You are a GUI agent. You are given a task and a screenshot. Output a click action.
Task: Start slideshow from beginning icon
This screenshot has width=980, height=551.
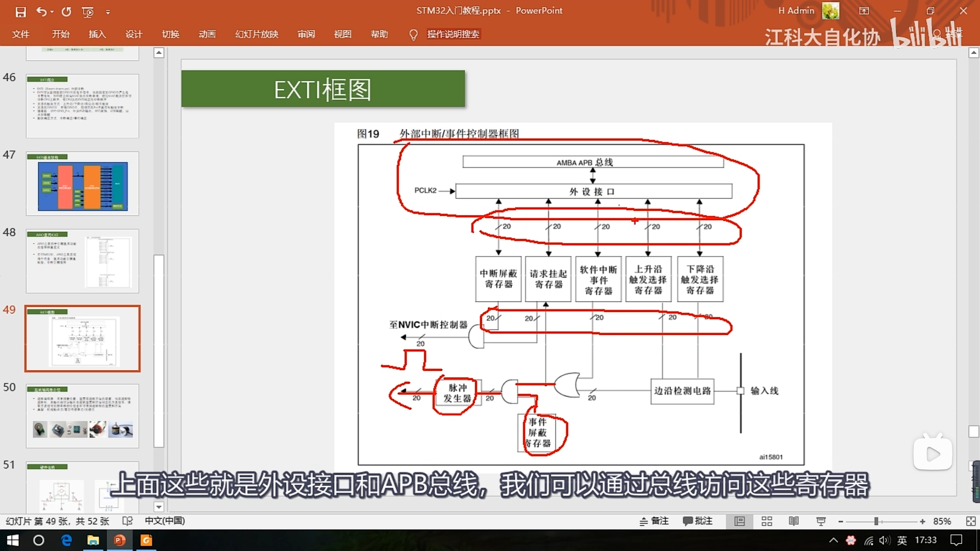tap(88, 12)
